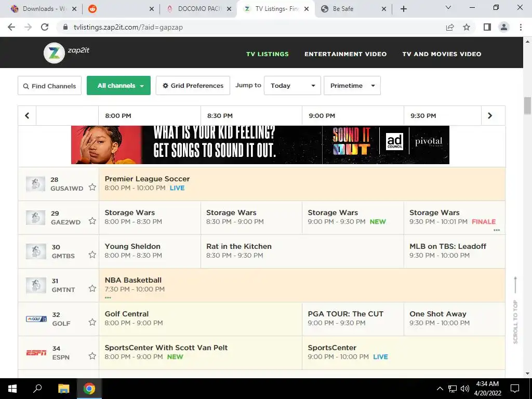Open the Chrome profile avatar
The width and height of the screenshot is (532, 399).
(504, 27)
